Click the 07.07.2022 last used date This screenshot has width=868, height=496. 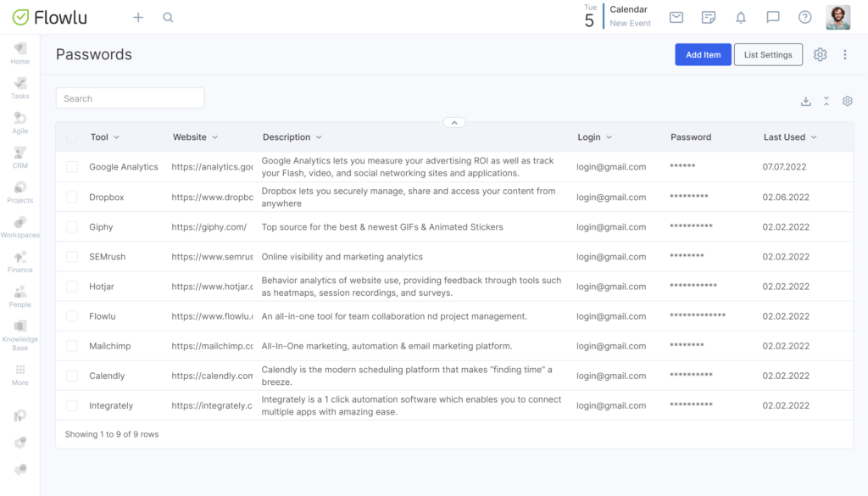click(784, 167)
